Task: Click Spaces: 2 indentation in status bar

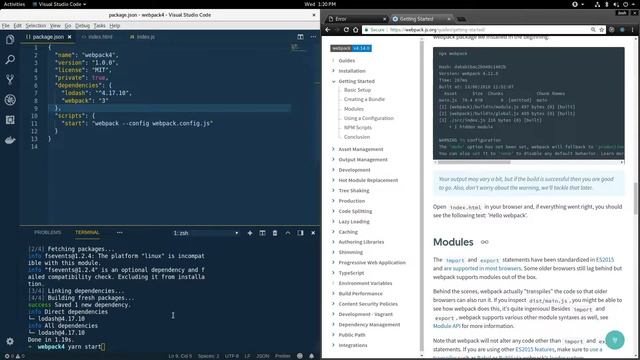Action: (208, 356)
